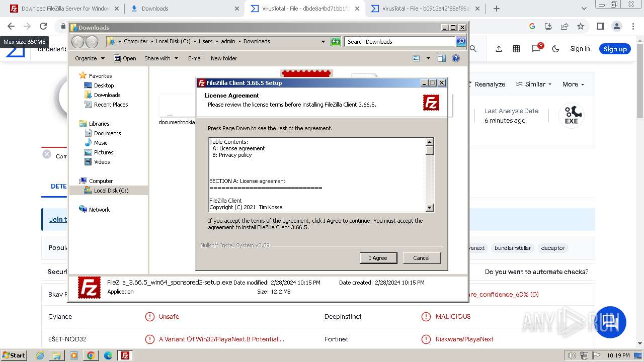
Task: Open the Organize menu in Downloads window
Action: pyautogui.click(x=90, y=58)
